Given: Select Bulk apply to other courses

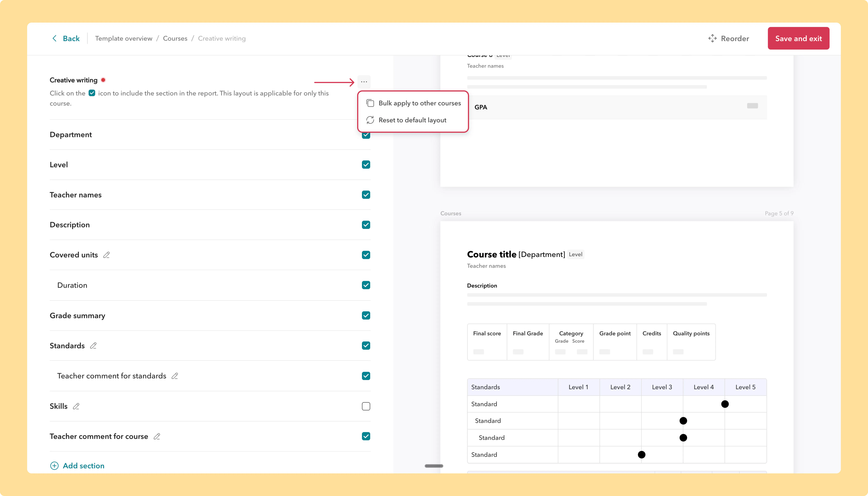Looking at the screenshot, I should point(413,103).
